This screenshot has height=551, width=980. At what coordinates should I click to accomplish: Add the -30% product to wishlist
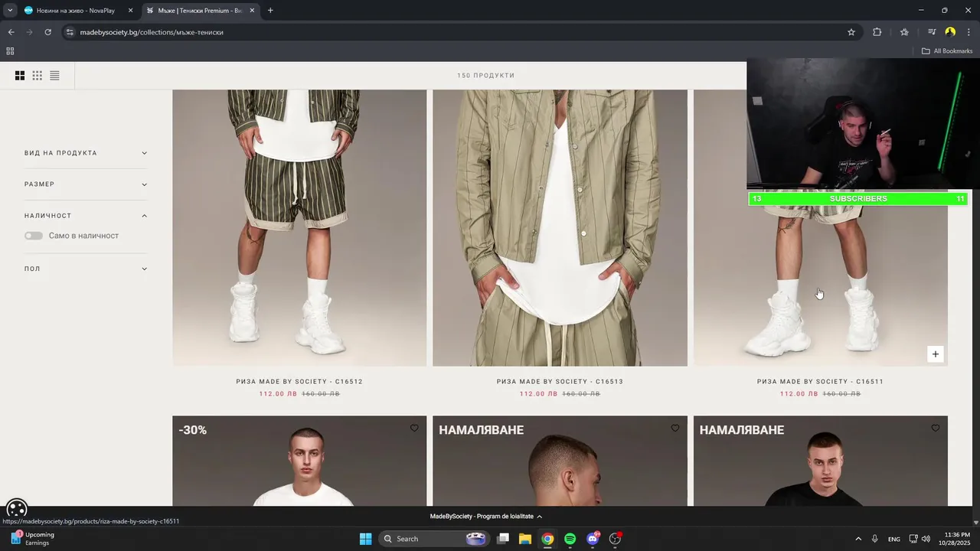[x=414, y=429]
